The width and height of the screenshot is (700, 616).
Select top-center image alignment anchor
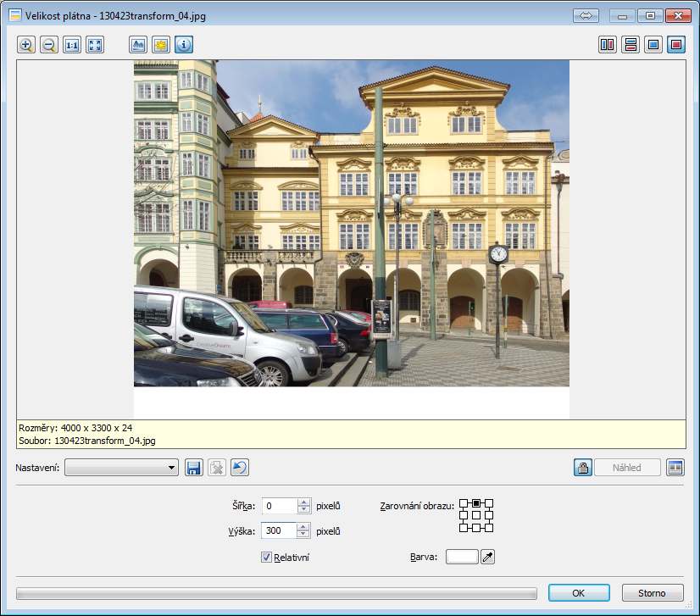point(476,503)
